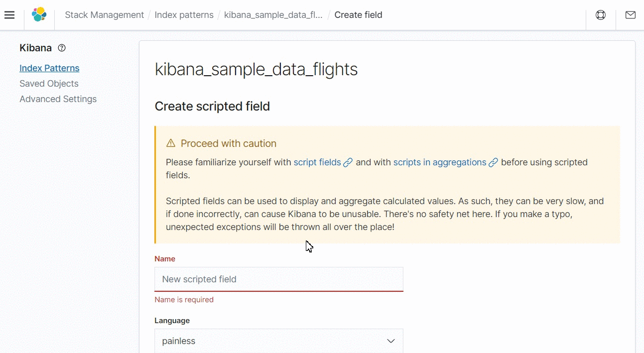The width and height of the screenshot is (644, 353).
Task: Open the main navigation hamburger menu
Action: tap(9, 14)
